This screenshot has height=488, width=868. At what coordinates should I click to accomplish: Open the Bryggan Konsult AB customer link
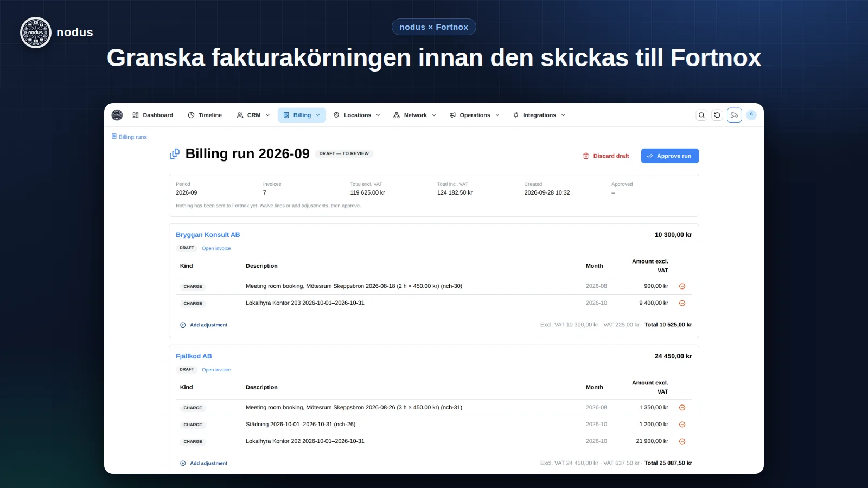[208, 235]
